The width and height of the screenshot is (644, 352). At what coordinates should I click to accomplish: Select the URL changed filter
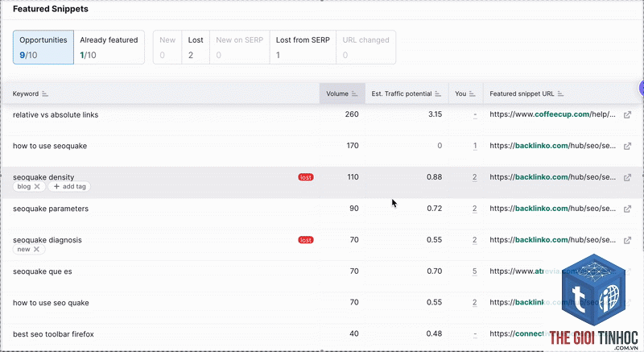(x=366, y=48)
